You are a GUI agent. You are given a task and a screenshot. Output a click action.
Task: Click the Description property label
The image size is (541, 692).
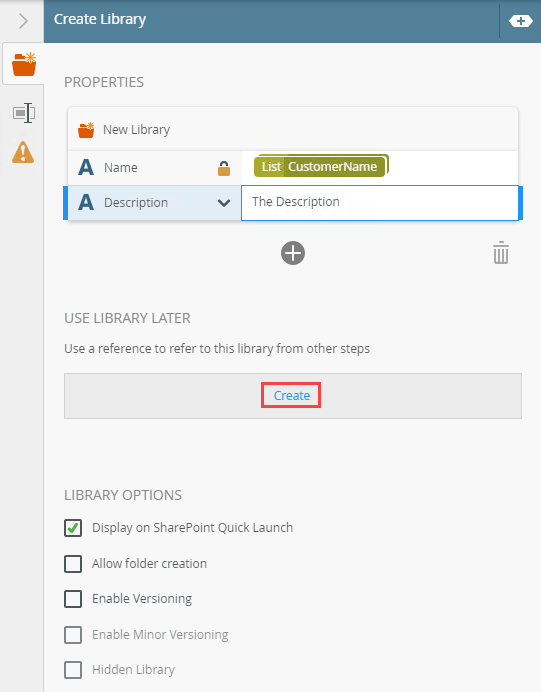136,203
